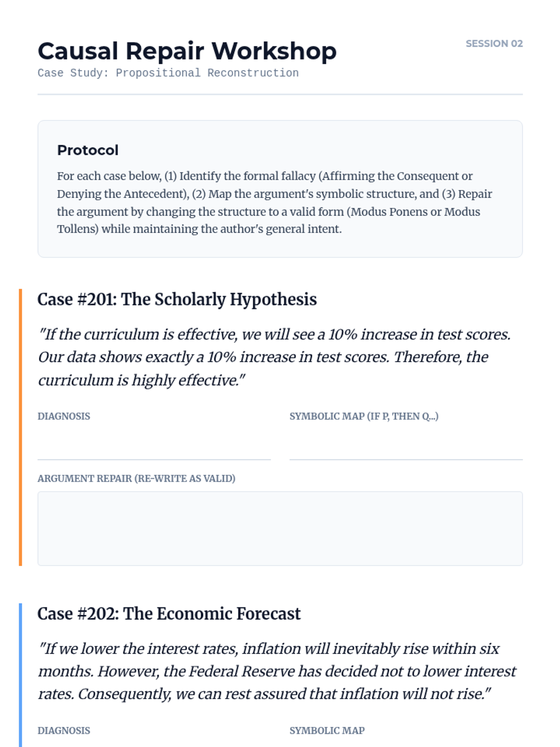Click the SESSION 02 label
The width and height of the screenshot is (560, 747).
pos(494,43)
